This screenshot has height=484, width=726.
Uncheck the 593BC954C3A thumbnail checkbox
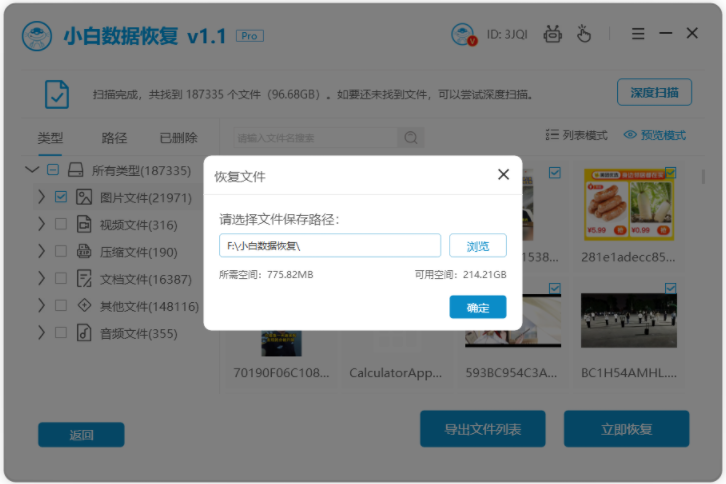tap(555, 289)
